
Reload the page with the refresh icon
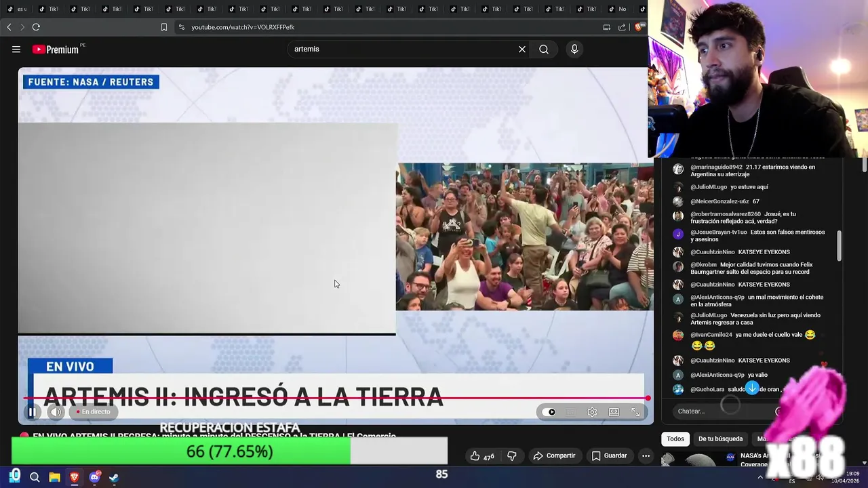[x=36, y=27]
